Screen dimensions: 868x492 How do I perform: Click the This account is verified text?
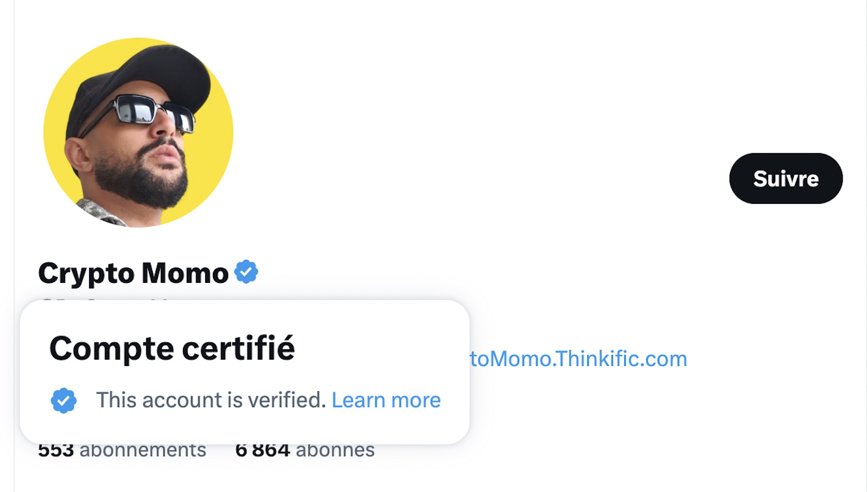click(211, 400)
